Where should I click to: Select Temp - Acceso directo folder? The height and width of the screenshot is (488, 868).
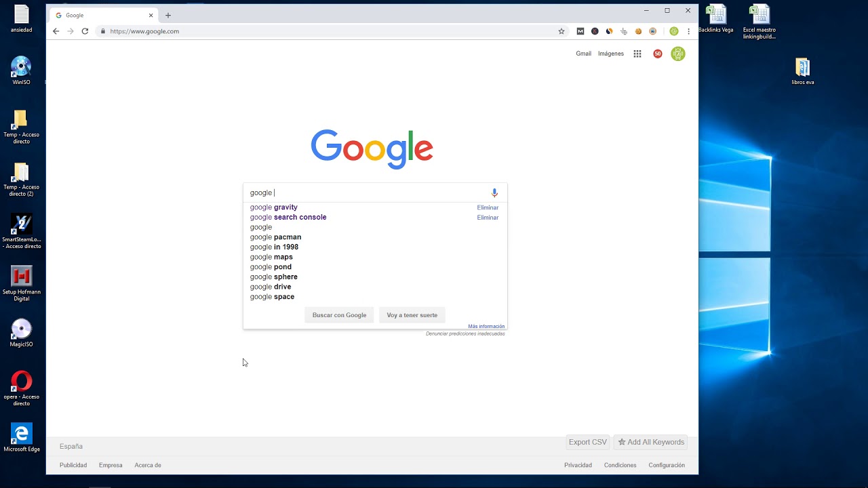coord(22,127)
